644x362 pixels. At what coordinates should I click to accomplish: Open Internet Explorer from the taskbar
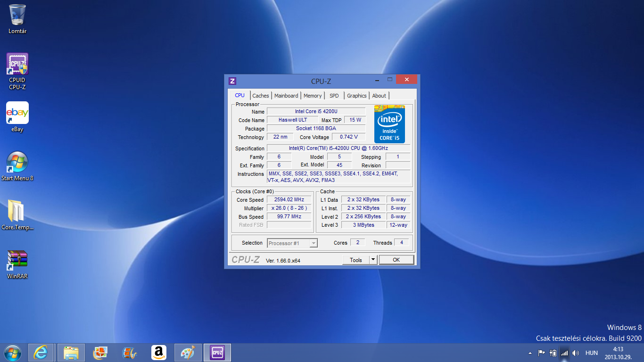pyautogui.click(x=41, y=353)
